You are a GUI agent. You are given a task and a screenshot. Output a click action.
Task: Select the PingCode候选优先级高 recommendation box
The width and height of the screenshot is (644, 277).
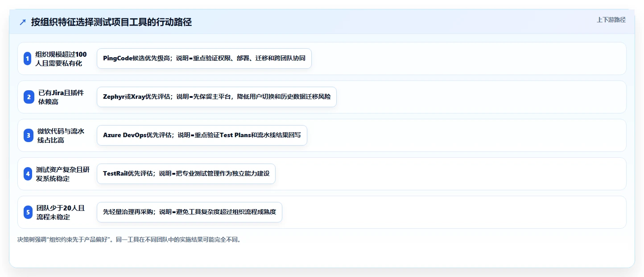(x=204, y=59)
